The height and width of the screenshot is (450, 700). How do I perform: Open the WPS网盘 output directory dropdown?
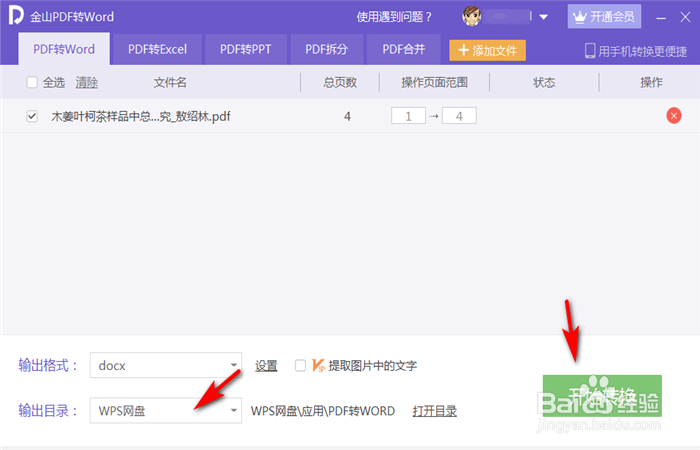coord(166,410)
